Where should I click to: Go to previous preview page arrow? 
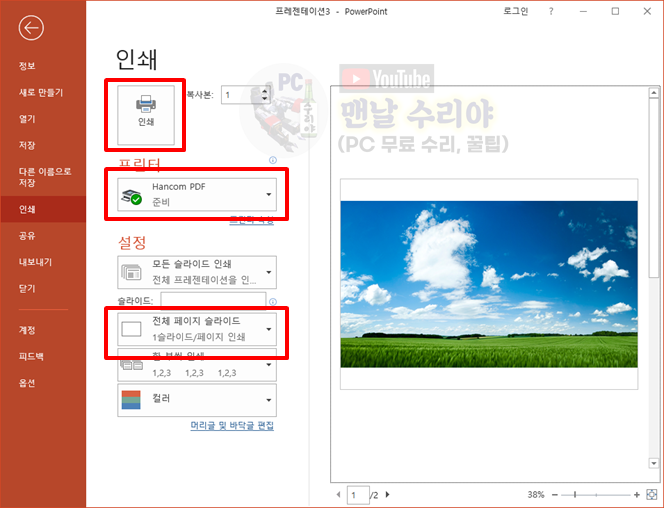[338, 494]
